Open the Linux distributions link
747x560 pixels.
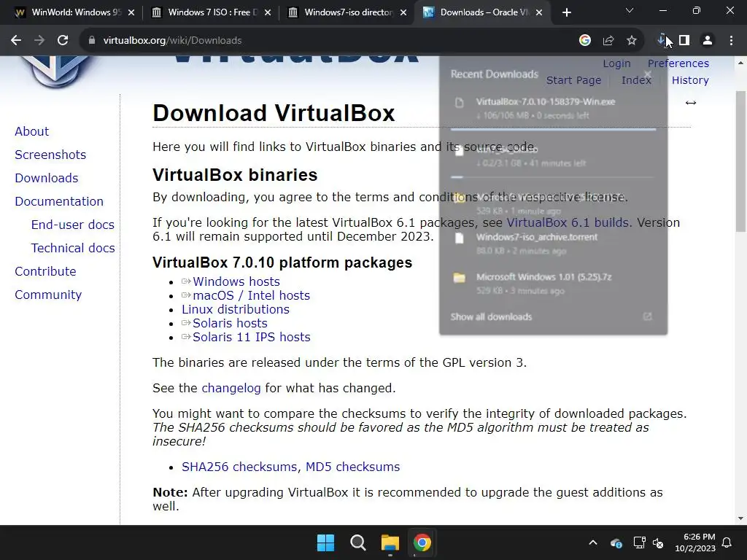click(x=236, y=309)
